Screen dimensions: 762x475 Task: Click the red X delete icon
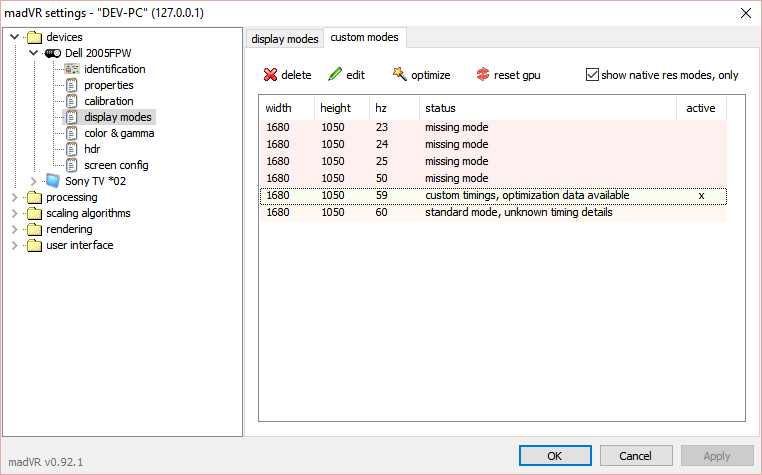coord(270,75)
